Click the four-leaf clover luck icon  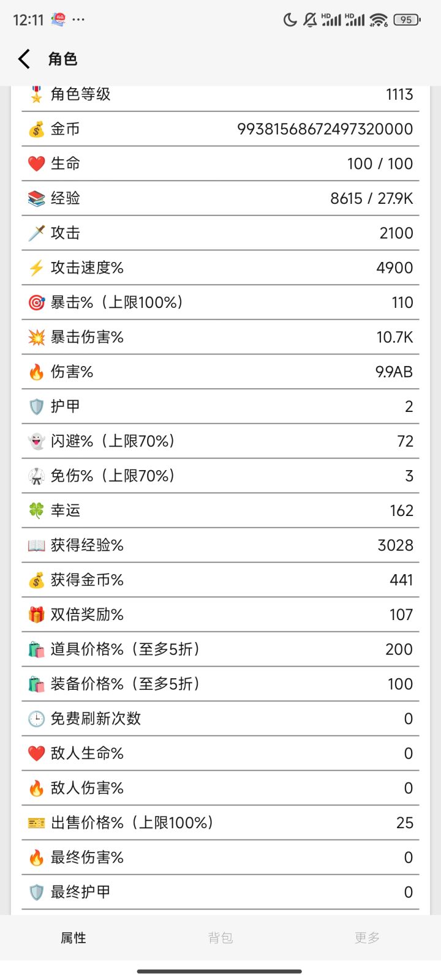pyautogui.click(x=36, y=511)
